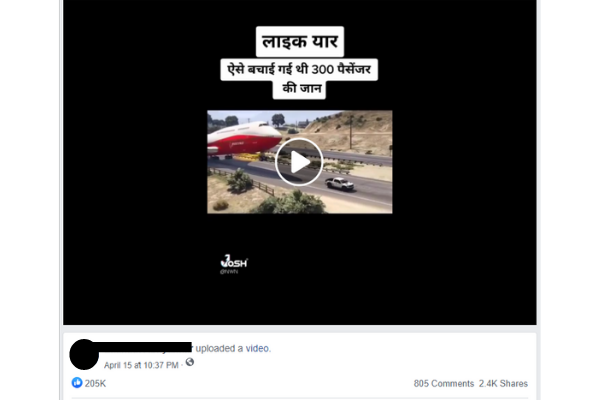
Task: Click the "लाइक यार" title caption
Action: pyautogui.click(x=300, y=41)
